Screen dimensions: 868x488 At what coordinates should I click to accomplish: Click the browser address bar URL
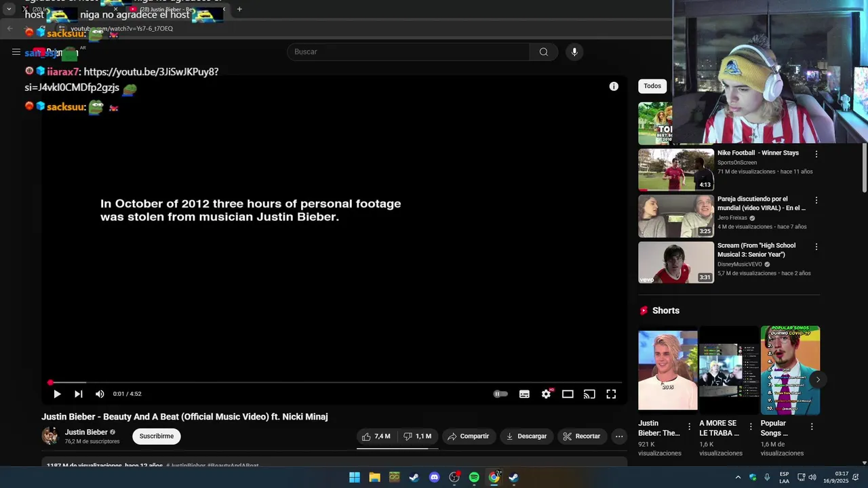click(122, 28)
